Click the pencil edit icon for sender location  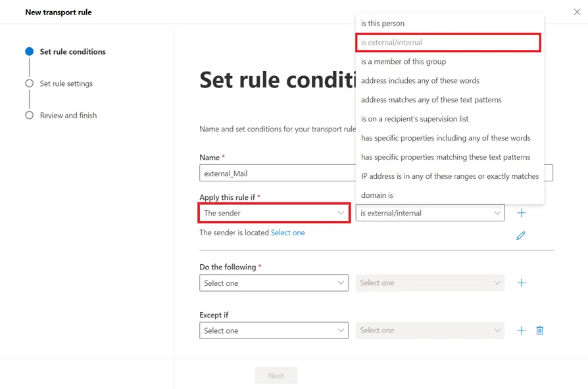tap(520, 235)
